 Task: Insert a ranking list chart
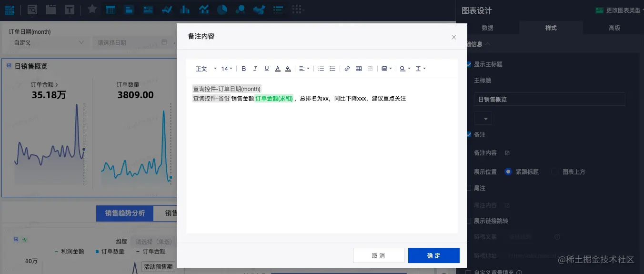pyautogui.click(x=278, y=9)
